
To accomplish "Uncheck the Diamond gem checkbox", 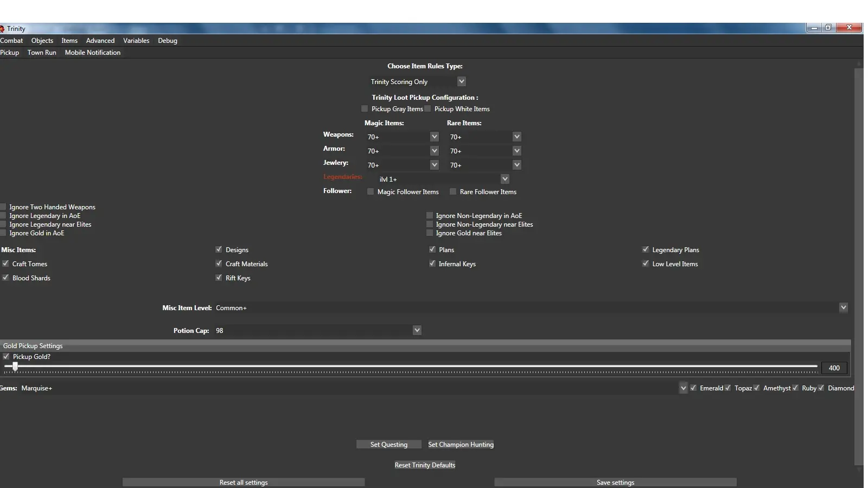I will pos(821,388).
